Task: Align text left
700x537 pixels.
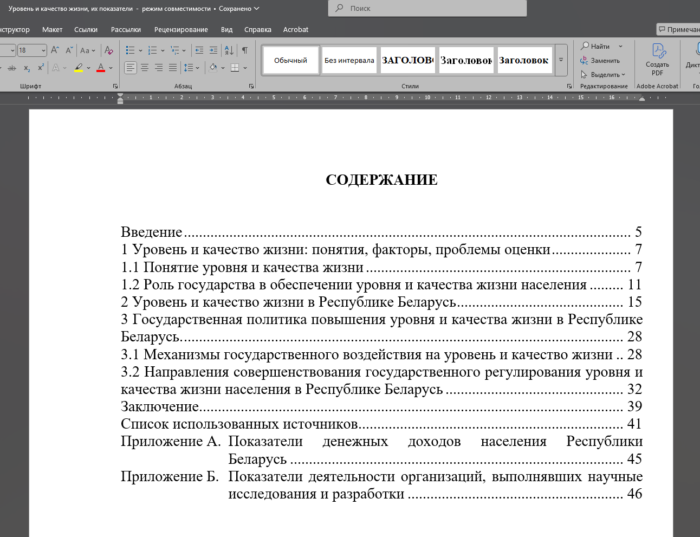Action: pyautogui.click(x=130, y=68)
